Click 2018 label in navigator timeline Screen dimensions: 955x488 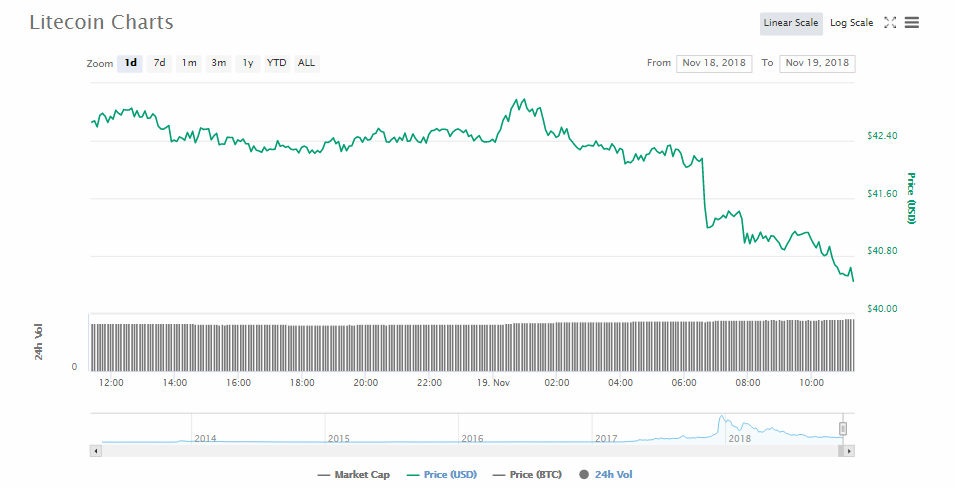pyautogui.click(x=739, y=439)
